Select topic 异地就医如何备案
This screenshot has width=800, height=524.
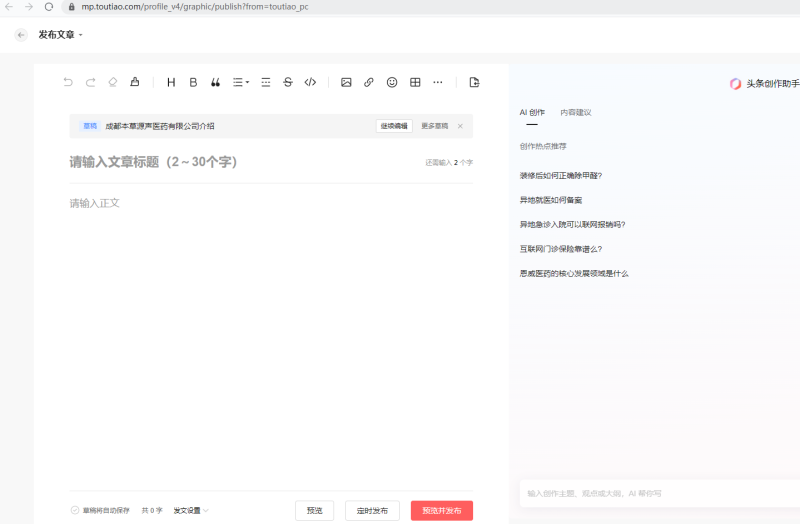pyautogui.click(x=551, y=200)
